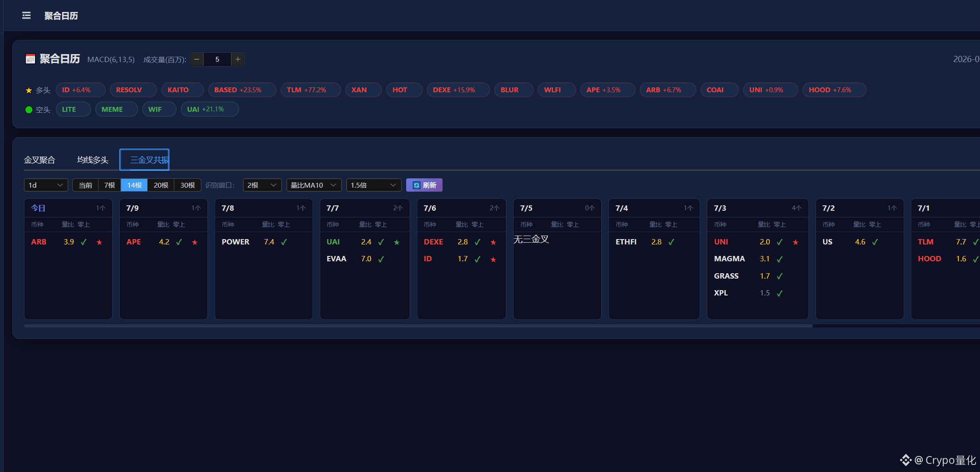Click the green checkmark in ARB row
The width and height of the screenshot is (980, 472).
pyautogui.click(x=84, y=242)
